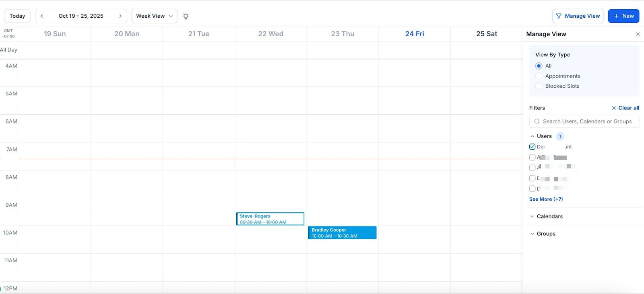Go to the previous week arrow
Image resolution: width=644 pixels, height=294 pixels.
41,16
